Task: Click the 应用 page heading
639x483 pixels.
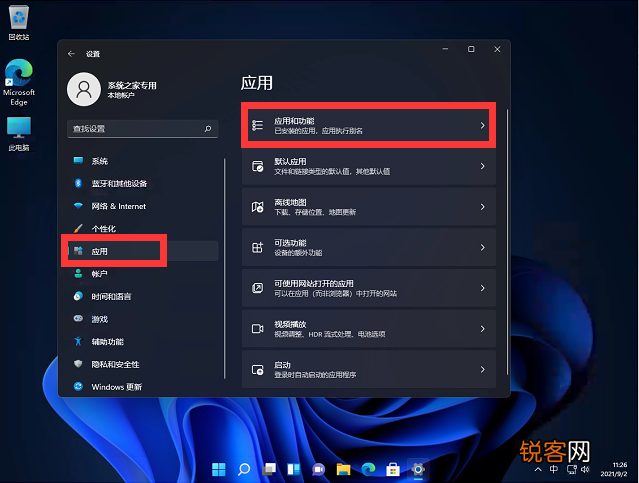Action: (256, 83)
